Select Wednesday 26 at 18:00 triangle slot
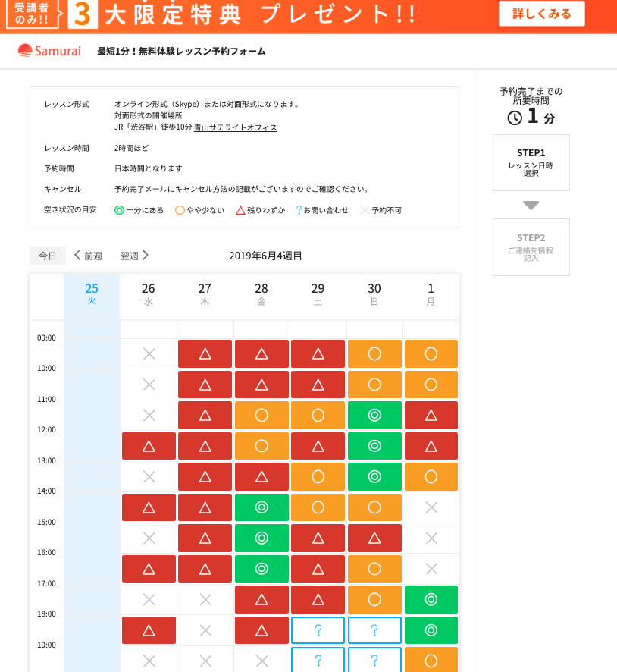 coord(149,630)
